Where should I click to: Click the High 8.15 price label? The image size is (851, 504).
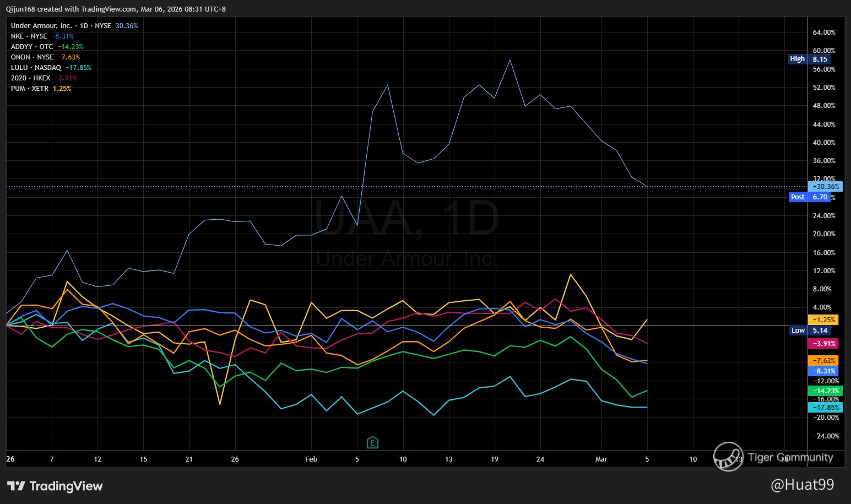coord(809,59)
